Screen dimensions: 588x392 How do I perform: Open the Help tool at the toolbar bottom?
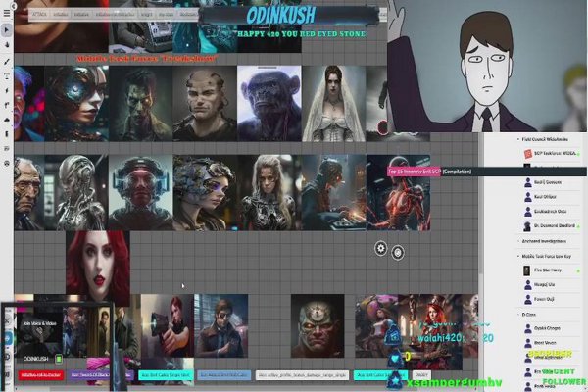[7, 164]
